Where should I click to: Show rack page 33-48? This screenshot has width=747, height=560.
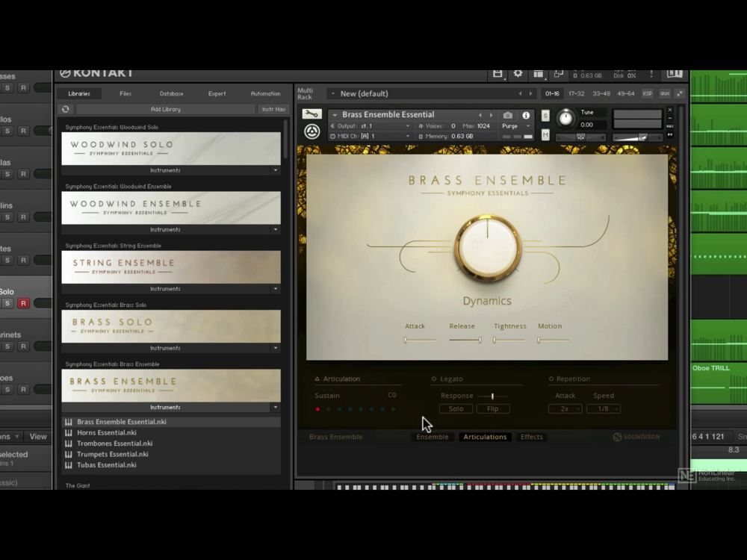601,94
